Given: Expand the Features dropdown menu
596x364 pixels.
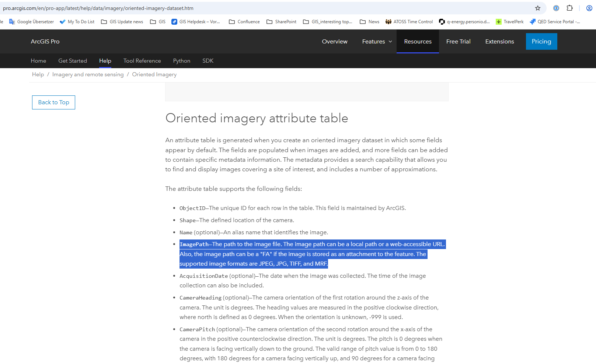Looking at the screenshot, I should click(x=377, y=42).
